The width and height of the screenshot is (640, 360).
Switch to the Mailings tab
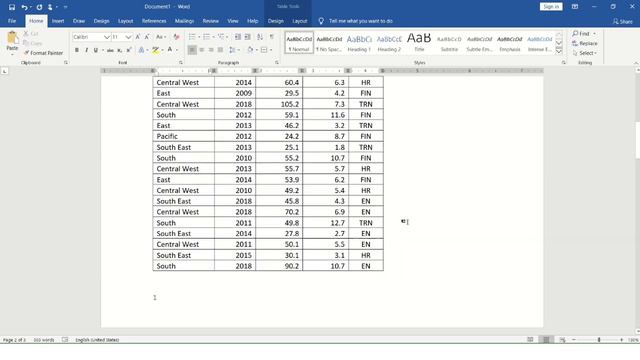(184, 21)
